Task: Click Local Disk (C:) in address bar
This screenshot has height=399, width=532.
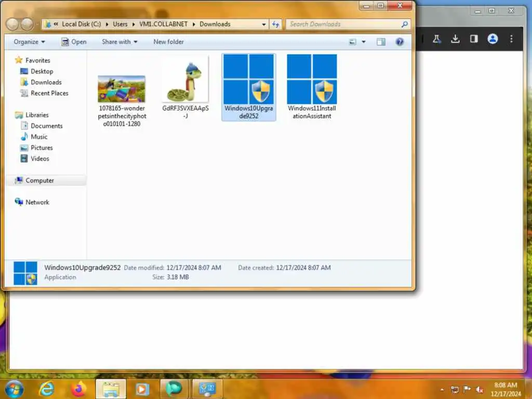Action: (82, 24)
